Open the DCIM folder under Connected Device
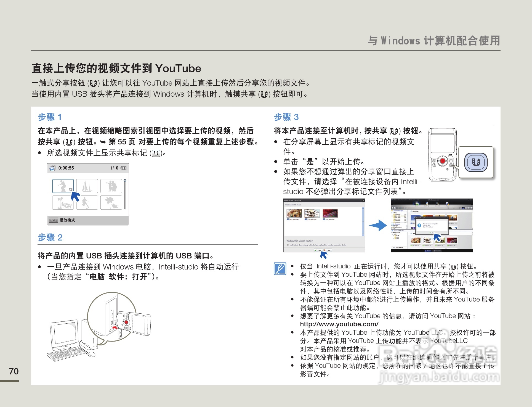Screen dimensions: 532x407 tap(397, 236)
